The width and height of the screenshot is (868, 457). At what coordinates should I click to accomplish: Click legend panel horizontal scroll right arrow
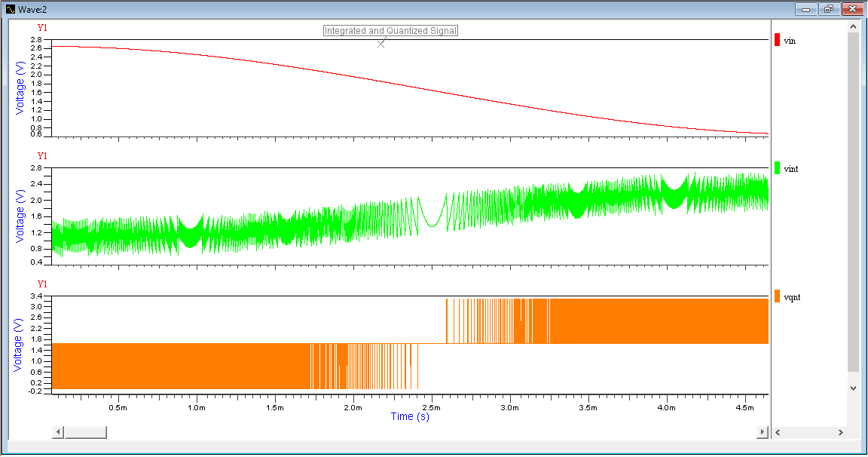840,432
